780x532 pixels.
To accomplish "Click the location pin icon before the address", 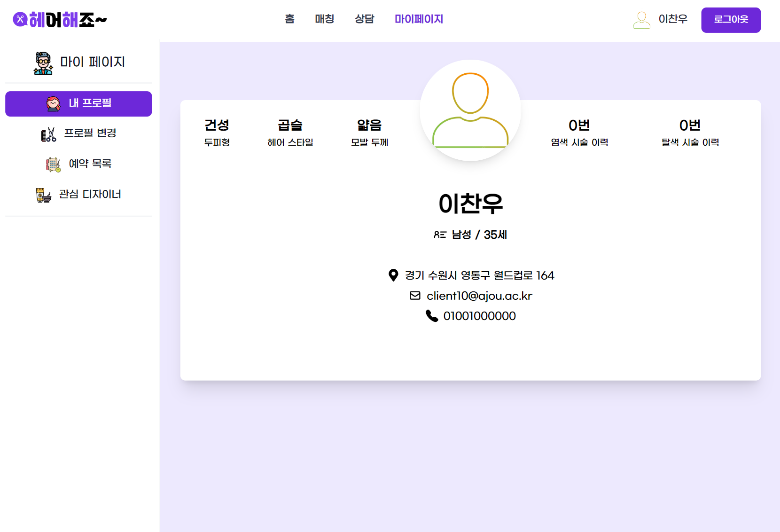I will 393,275.
